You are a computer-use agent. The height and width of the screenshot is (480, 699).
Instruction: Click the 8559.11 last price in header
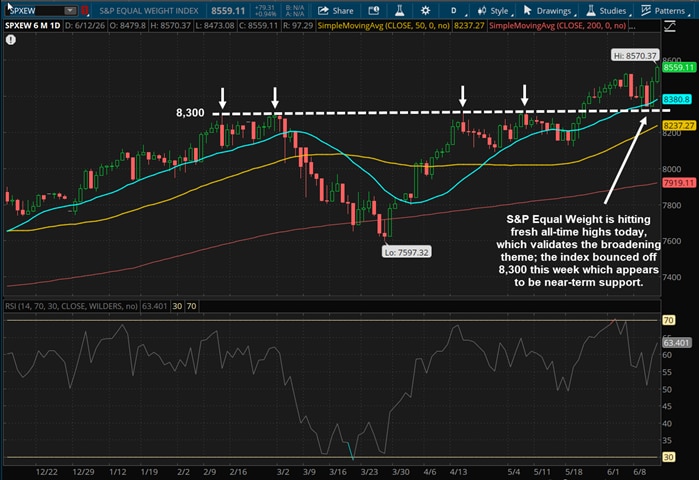coord(228,11)
